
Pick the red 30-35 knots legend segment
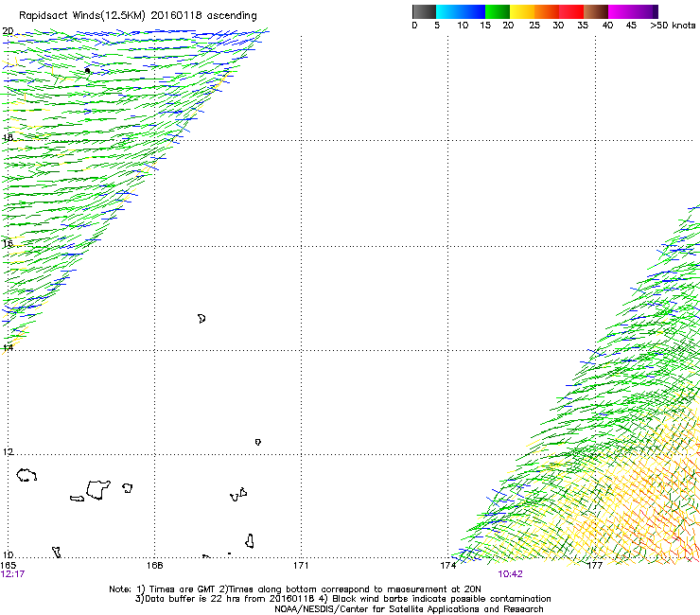coord(571,11)
